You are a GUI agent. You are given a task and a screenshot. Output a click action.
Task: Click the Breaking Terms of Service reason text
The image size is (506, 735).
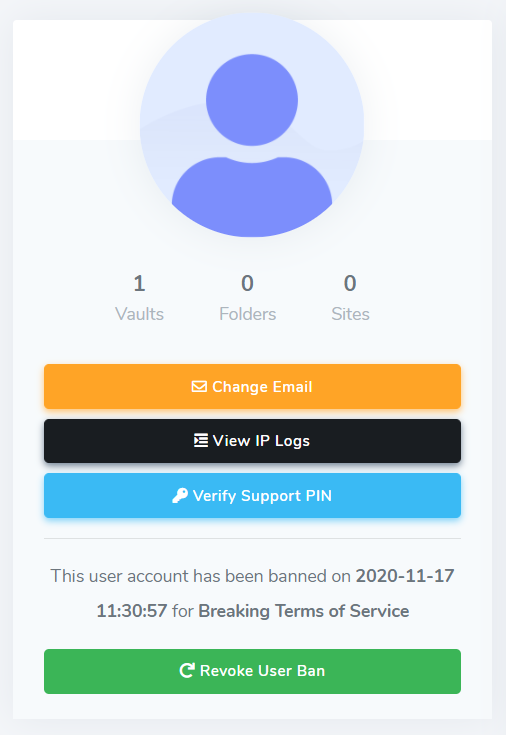click(304, 611)
